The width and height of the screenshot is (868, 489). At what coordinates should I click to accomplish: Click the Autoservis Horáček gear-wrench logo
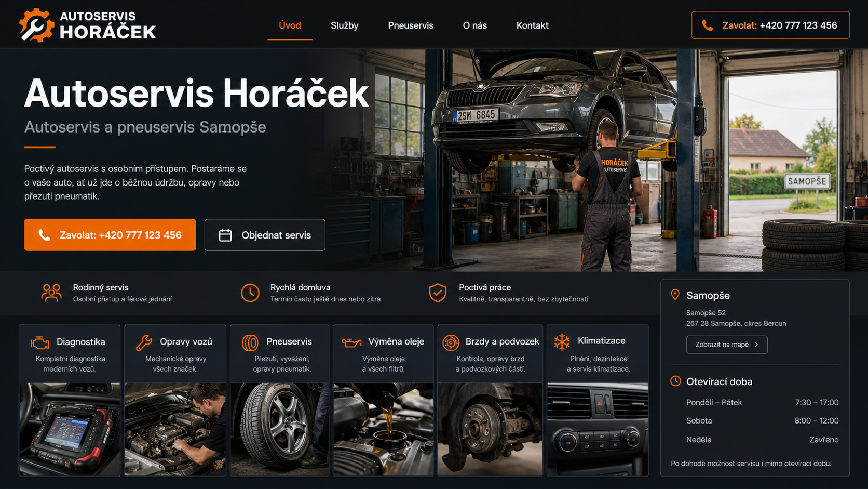coord(36,25)
